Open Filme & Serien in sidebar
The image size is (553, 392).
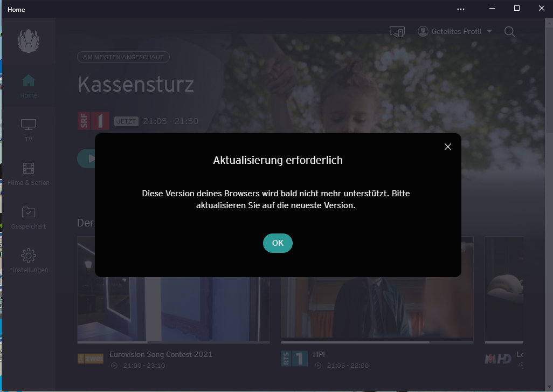pyautogui.click(x=29, y=174)
